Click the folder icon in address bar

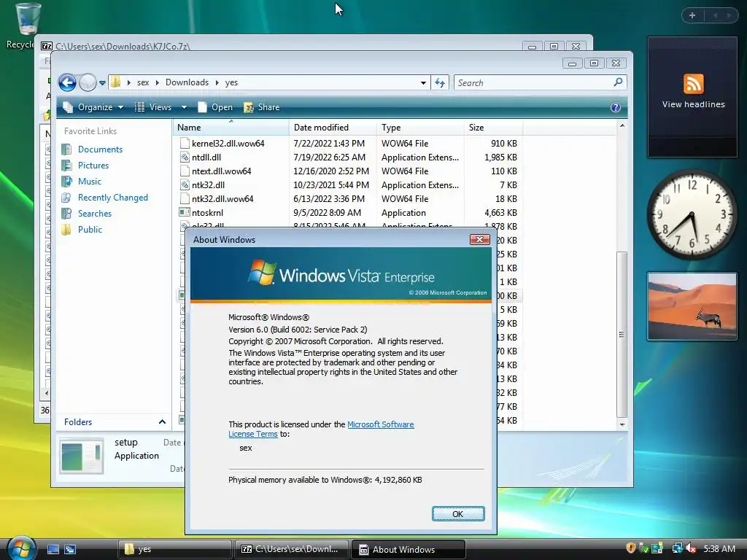(x=116, y=82)
